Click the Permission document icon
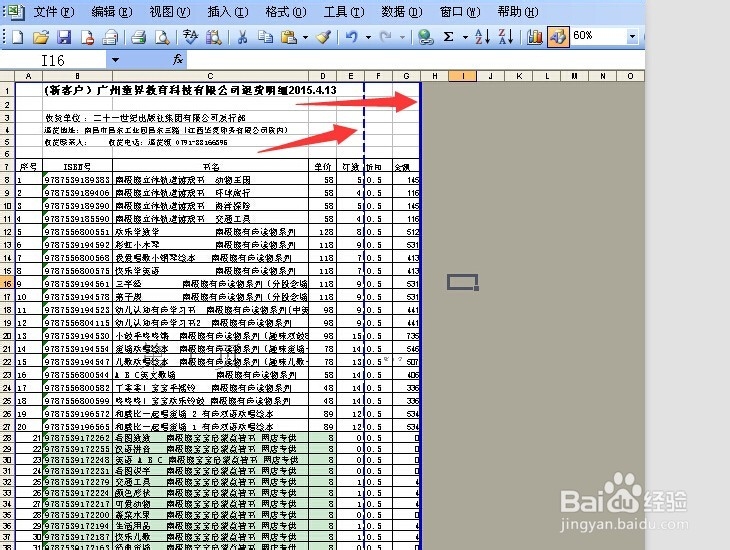Screen dimensions: 730x550 coord(87,37)
